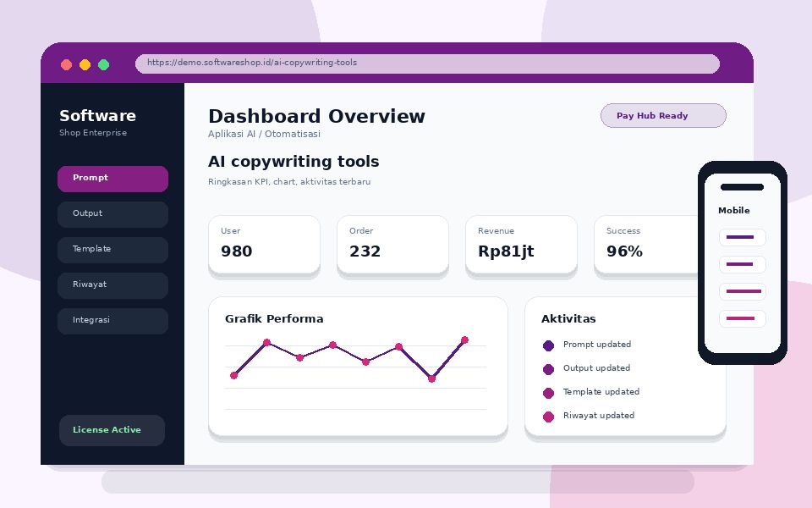Select Integrasi in the sidebar
812x508 pixels.
(x=112, y=321)
